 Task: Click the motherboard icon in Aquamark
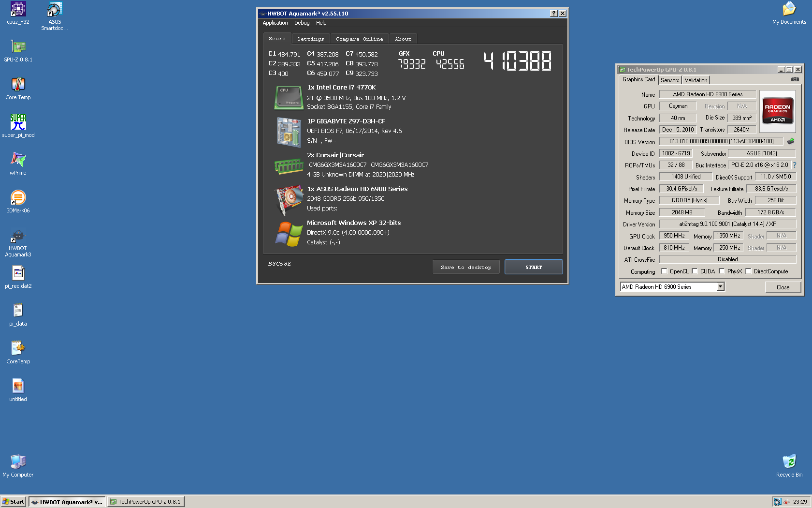(x=289, y=132)
